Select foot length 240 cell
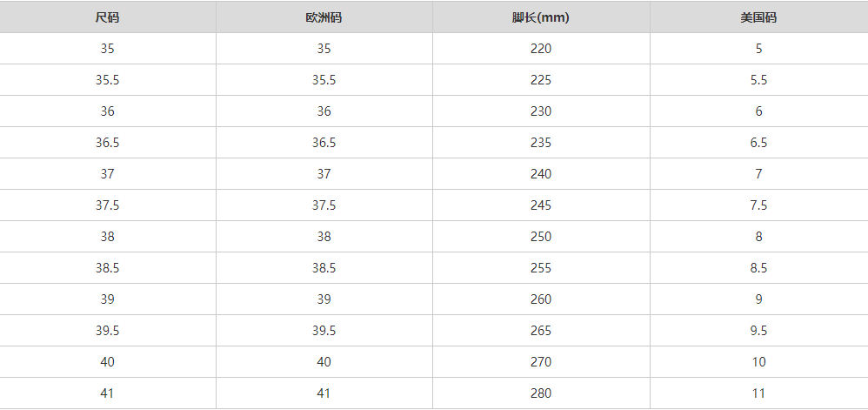Screen dimensions: 868x410 coord(540,174)
